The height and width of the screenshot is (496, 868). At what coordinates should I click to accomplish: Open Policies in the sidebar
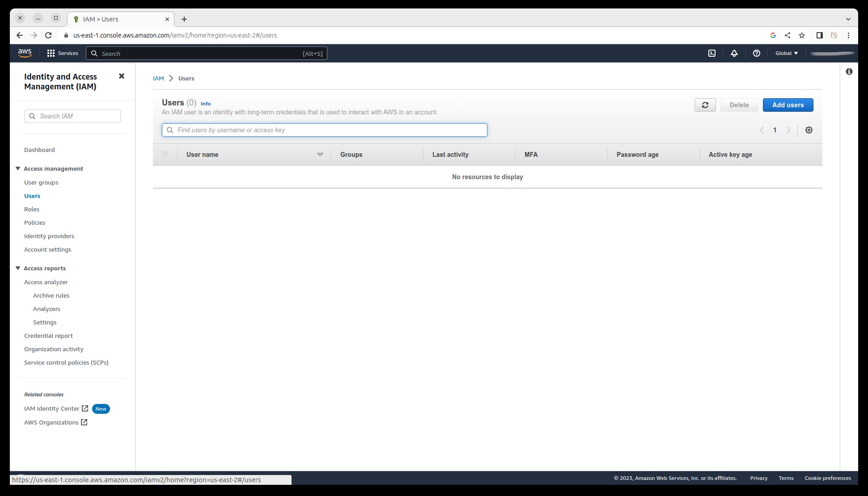tap(35, 223)
